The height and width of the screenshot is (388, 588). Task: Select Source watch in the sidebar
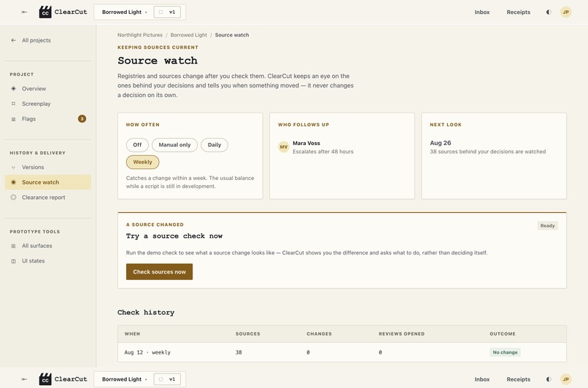48,182
